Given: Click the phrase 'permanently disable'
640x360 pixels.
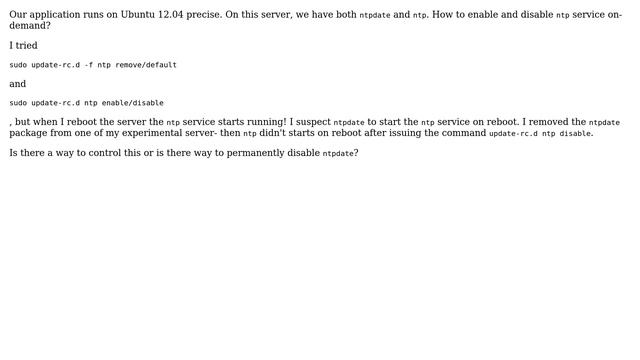Looking at the screenshot, I should (x=273, y=153).
